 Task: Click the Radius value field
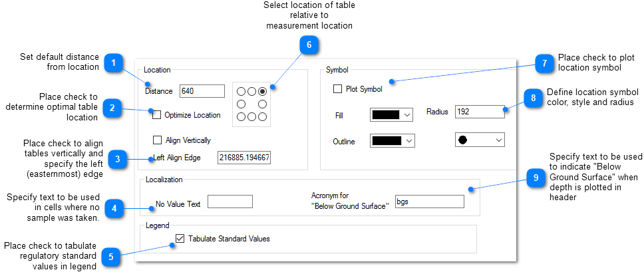point(479,111)
